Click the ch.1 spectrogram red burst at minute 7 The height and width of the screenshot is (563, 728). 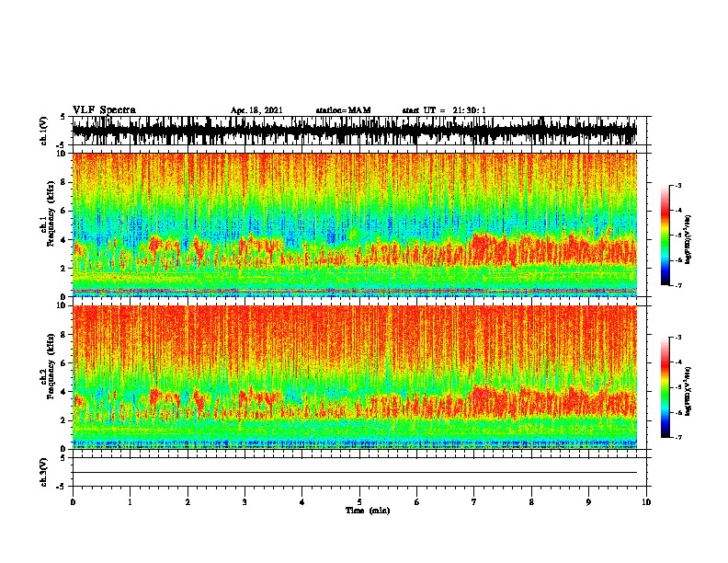pos(490,250)
